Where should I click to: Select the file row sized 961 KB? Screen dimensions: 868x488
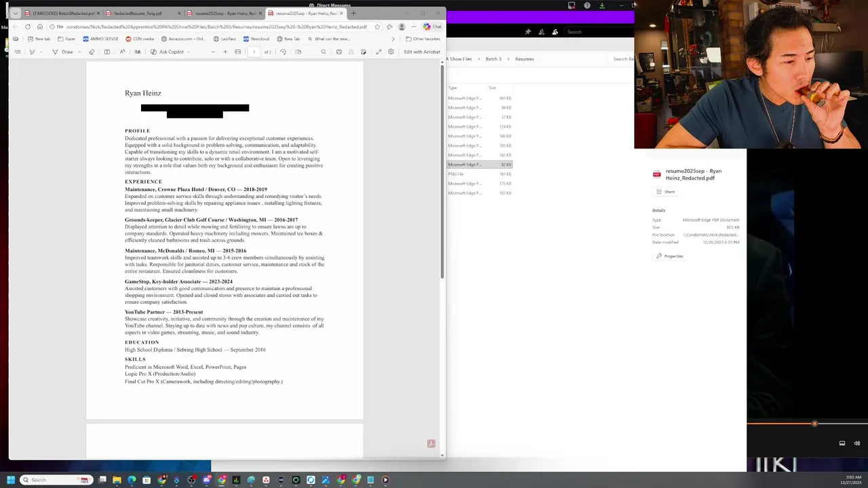pyautogui.click(x=479, y=98)
